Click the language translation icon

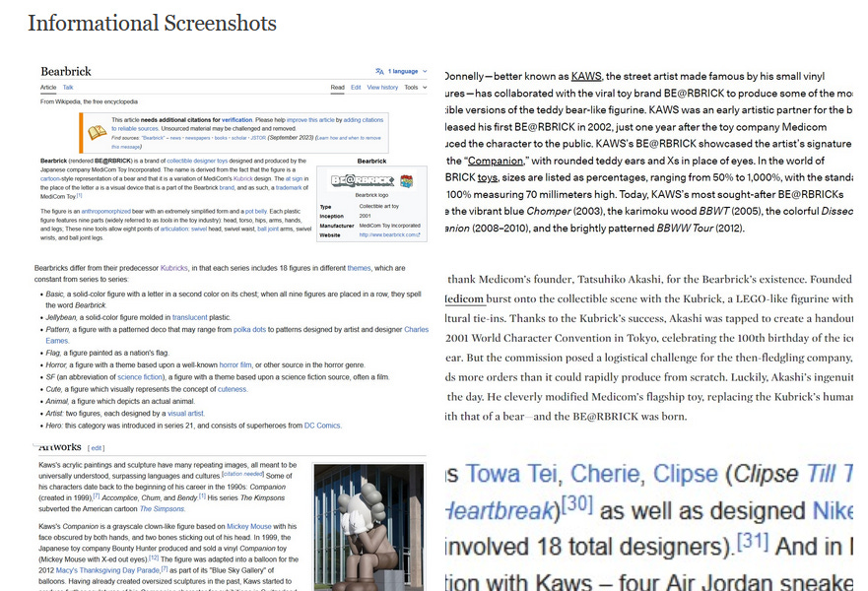pos(379,71)
